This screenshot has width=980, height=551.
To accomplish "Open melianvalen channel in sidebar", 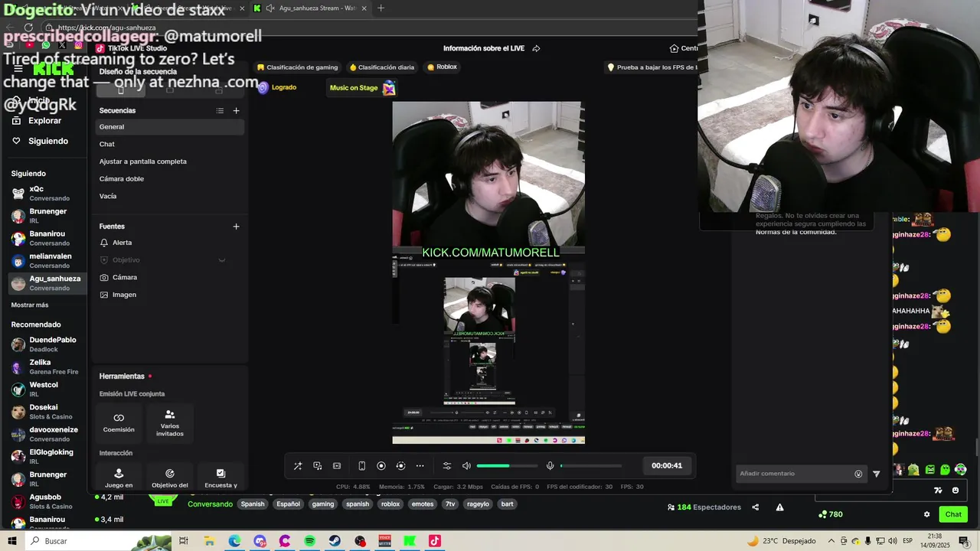I will [x=47, y=261].
